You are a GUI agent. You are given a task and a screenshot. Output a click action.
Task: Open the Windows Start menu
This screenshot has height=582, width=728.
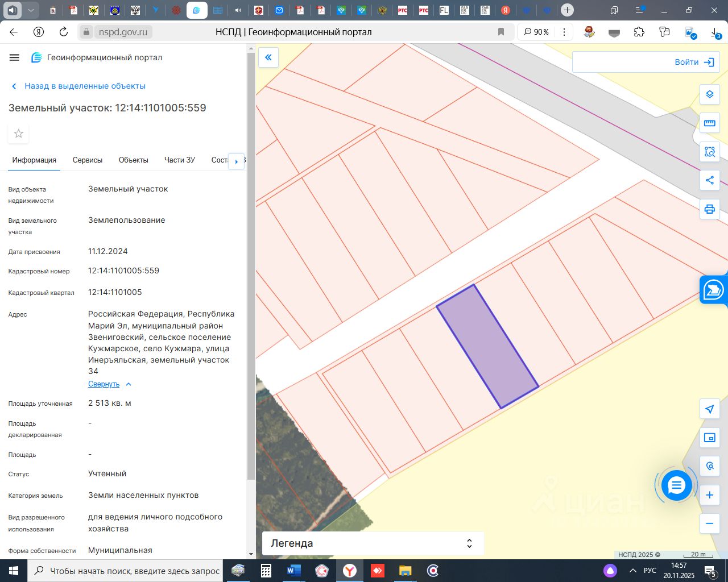tap(14, 571)
